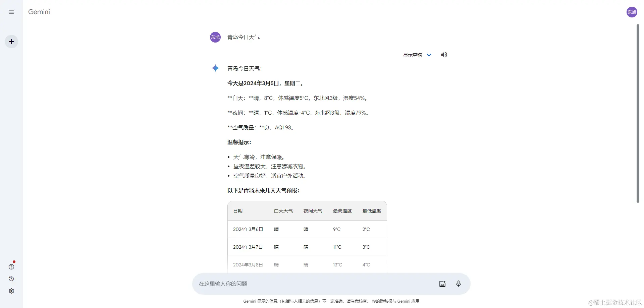The image size is (644, 308).
Task: Click the Gemini logo title
Action: [39, 12]
